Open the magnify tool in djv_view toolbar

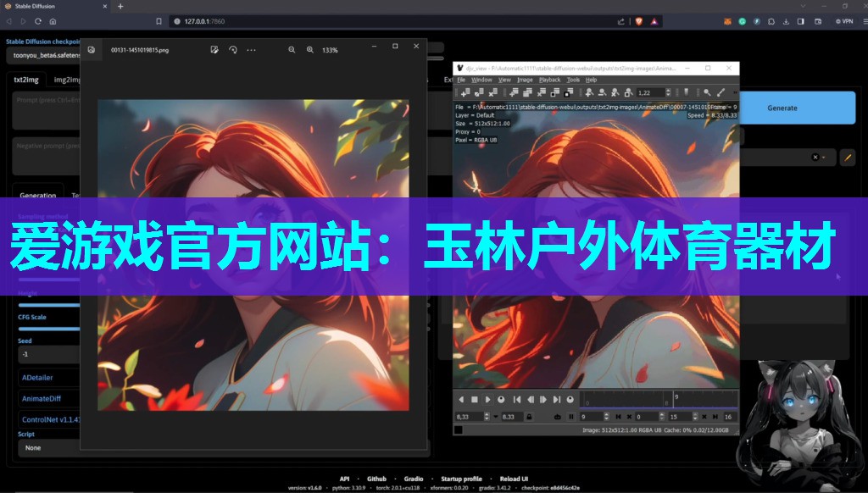point(707,92)
